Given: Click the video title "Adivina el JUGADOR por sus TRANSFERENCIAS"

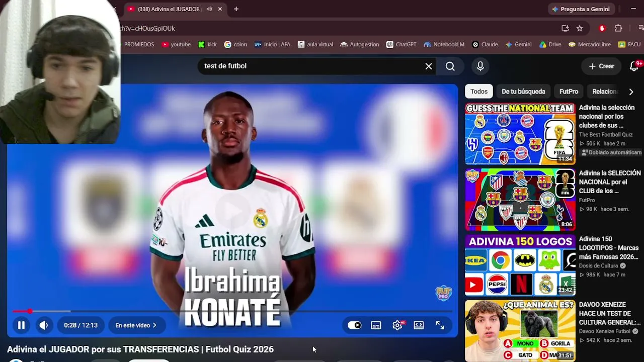Looking at the screenshot, I should 140,349.
